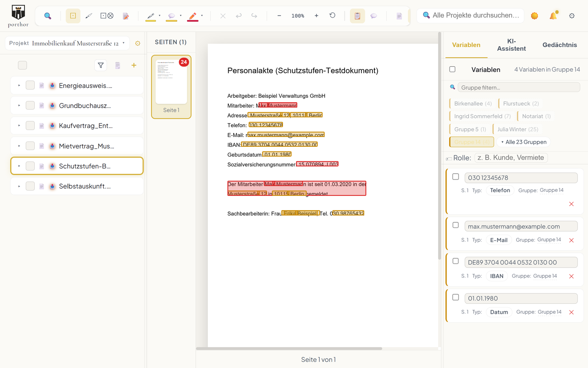Click the magnifier search tool in toolbar
Screen dimensions: 588x368
[48, 16]
